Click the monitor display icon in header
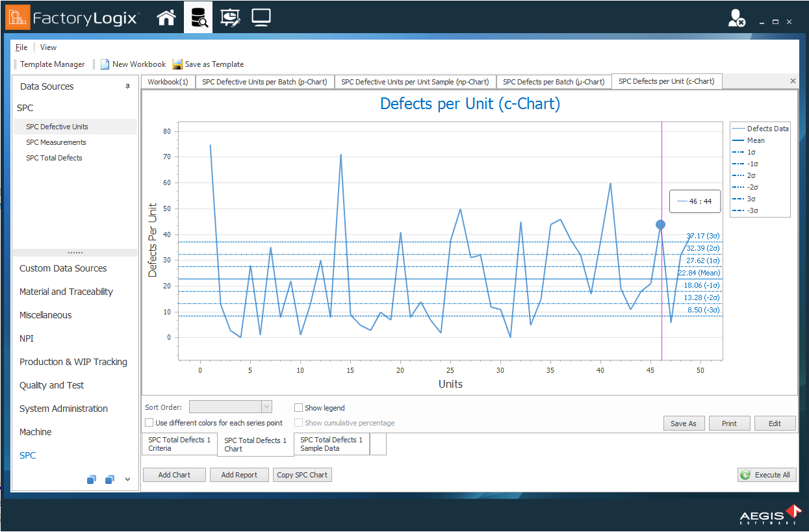The height and width of the screenshot is (532, 809). 261,18
